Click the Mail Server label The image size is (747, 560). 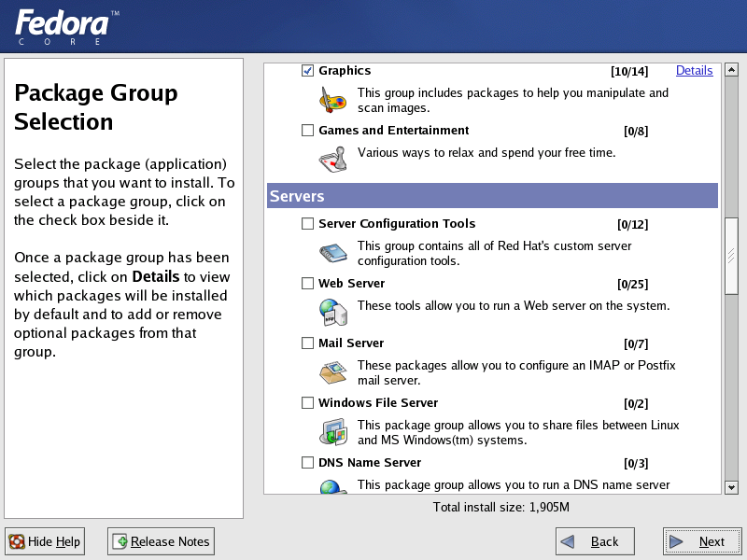pos(351,343)
